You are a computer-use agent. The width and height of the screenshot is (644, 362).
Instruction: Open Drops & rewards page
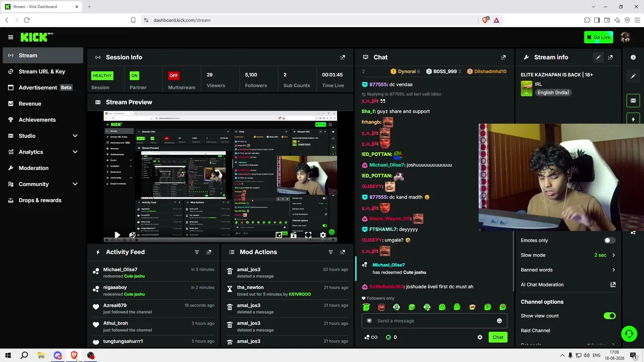(43, 200)
